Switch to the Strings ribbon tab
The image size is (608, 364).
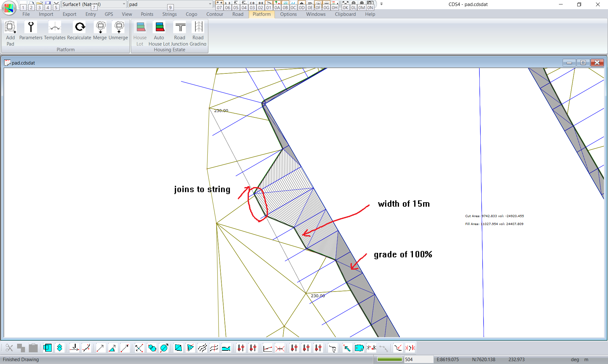coord(169,14)
